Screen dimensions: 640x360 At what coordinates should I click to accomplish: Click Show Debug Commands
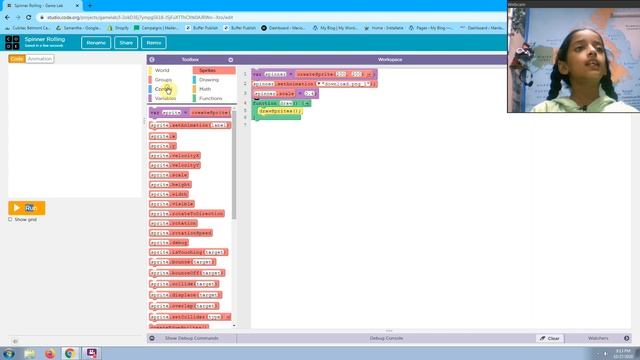pos(191,338)
